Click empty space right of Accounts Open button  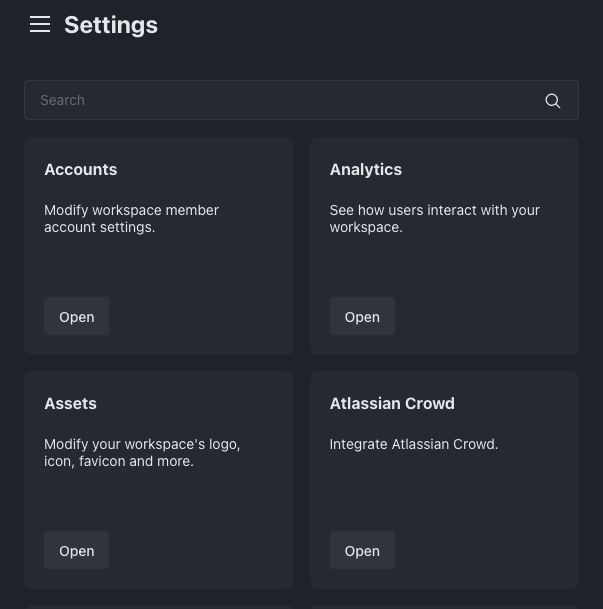pyautogui.click(x=200, y=317)
